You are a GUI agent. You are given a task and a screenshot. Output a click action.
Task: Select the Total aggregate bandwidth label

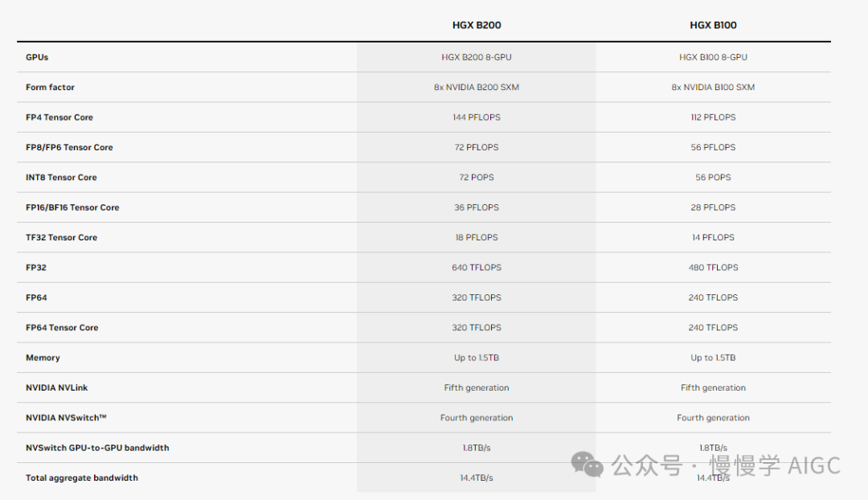click(x=82, y=477)
